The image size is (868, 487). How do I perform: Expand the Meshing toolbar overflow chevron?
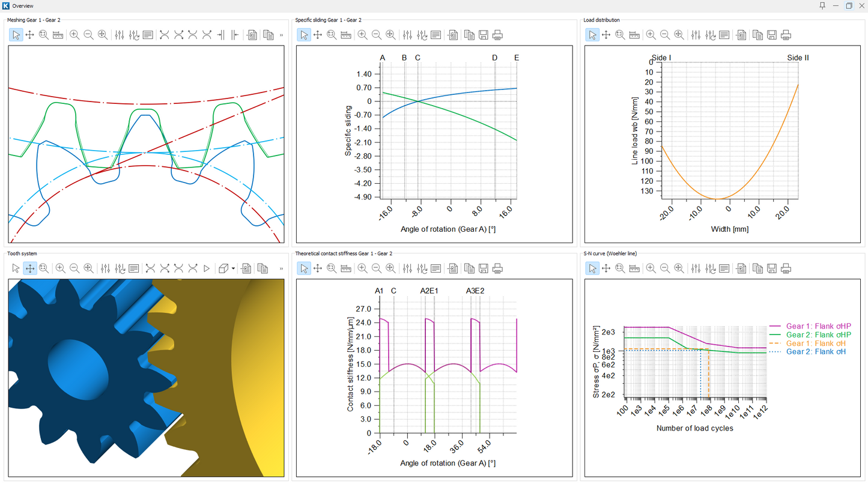coord(281,35)
